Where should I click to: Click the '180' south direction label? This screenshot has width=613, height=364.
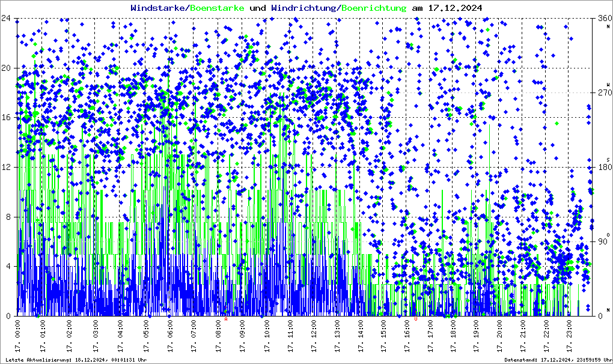(603, 167)
